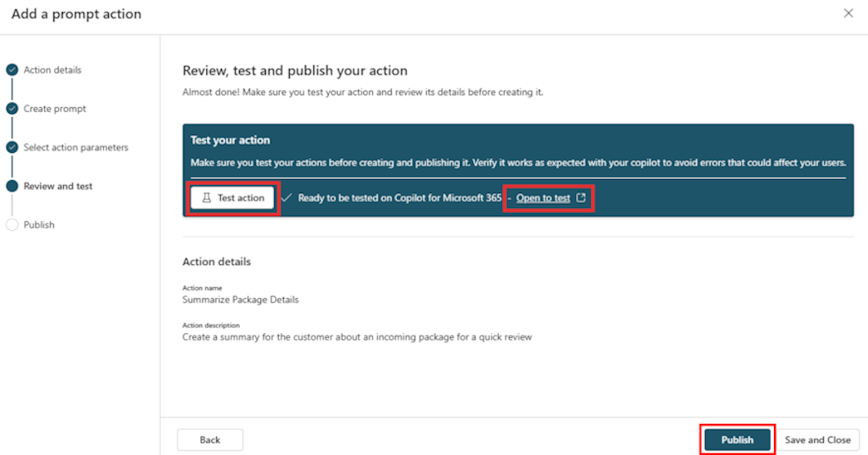Open the Select action parameters step
Image resolution: width=868 pixels, height=455 pixels.
76,147
